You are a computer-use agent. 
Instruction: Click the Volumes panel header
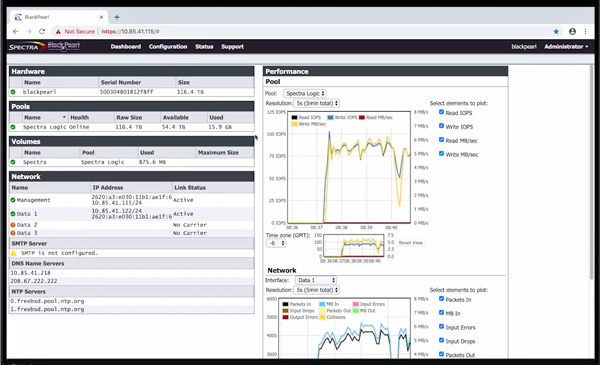click(x=132, y=142)
